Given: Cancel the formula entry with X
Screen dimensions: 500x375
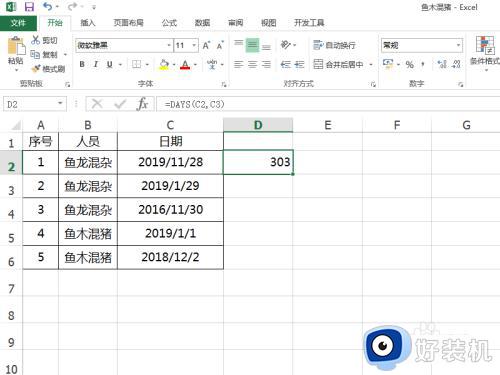Looking at the screenshot, I should [x=97, y=104].
